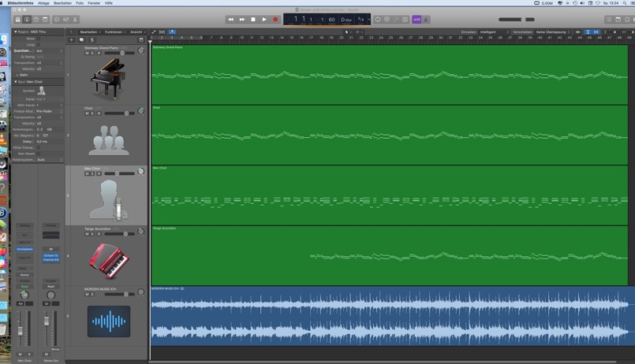
Task: Click the red Record button
Action: pos(275,20)
